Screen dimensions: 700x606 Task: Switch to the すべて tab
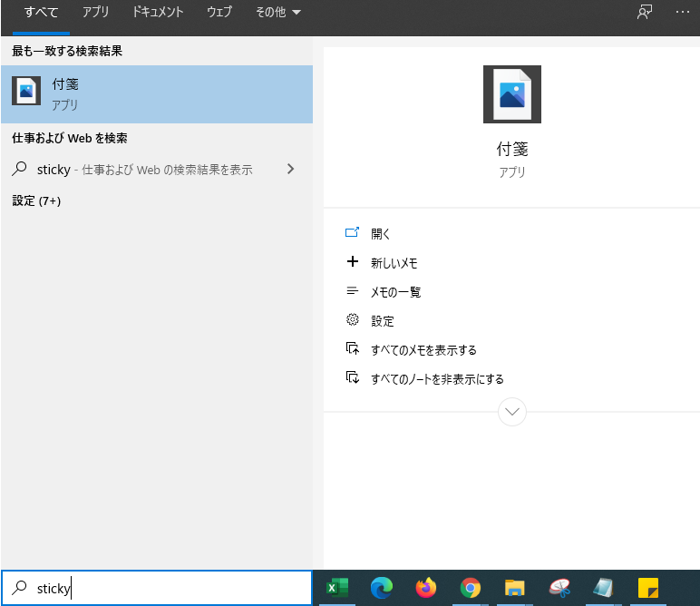(41, 12)
